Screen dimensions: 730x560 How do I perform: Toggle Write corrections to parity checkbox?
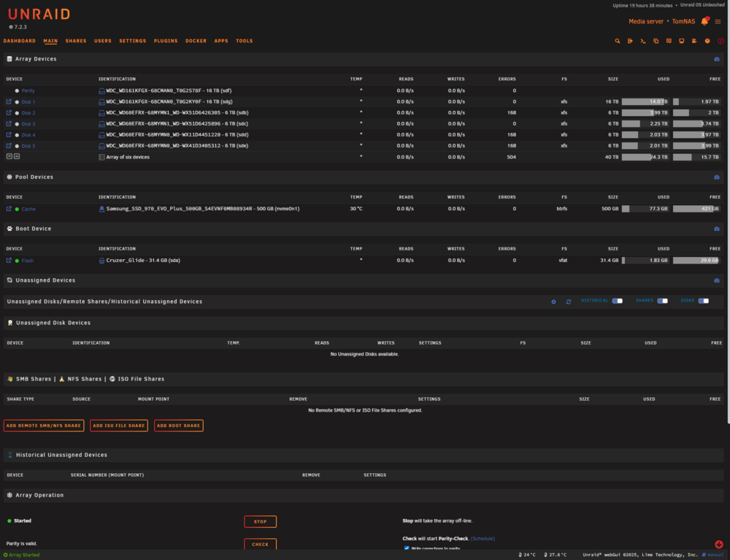click(407, 548)
